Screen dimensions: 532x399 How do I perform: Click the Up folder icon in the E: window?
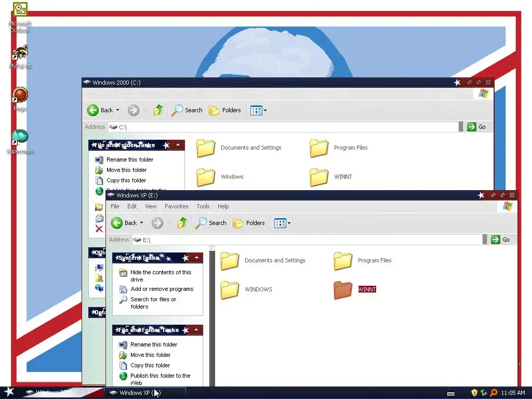pos(182,223)
